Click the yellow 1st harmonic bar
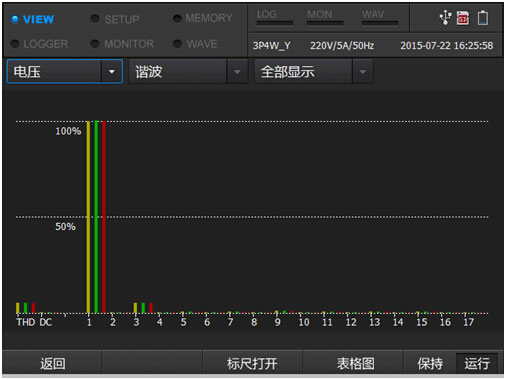Viewport: 506px width, 380px height. coord(88,217)
